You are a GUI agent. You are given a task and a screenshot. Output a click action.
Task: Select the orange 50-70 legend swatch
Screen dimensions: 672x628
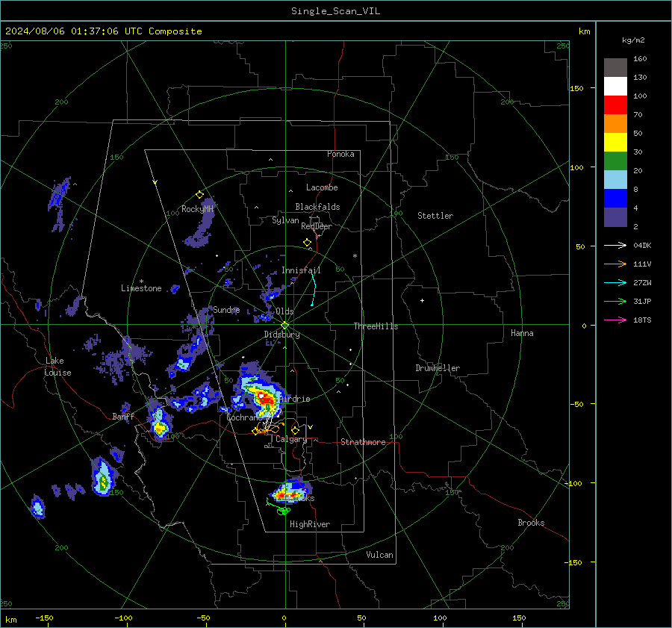(615, 124)
